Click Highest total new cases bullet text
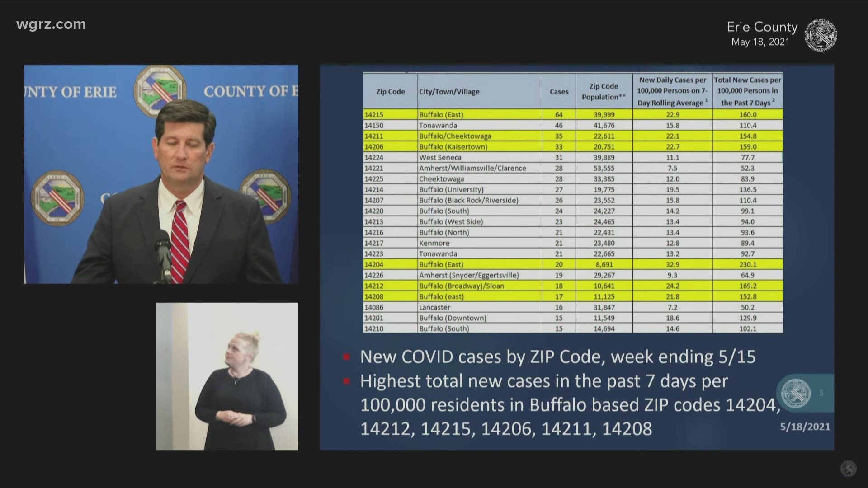This screenshot has width=868, height=488. [570, 405]
